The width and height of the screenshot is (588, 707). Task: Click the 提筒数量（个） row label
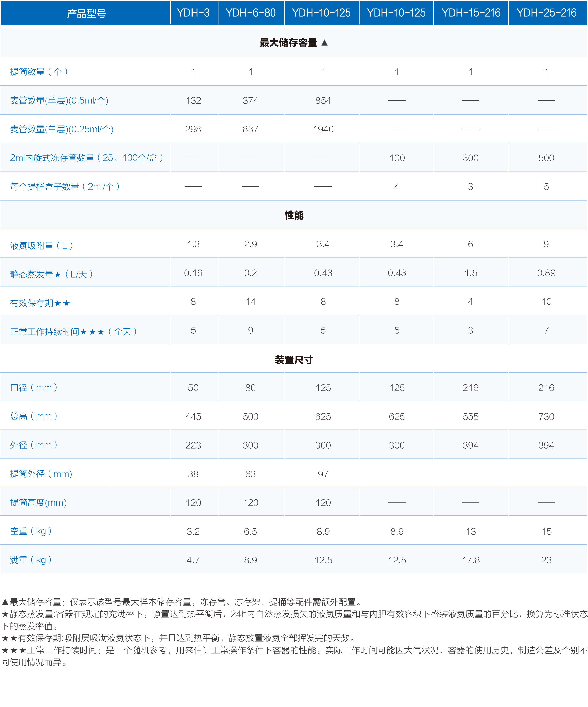click(x=39, y=72)
